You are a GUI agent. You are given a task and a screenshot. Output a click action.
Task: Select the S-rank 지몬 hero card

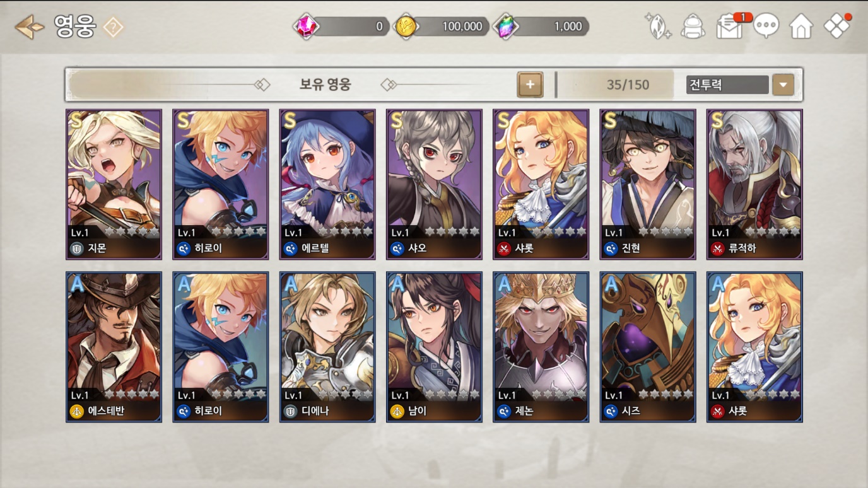[114, 184]
